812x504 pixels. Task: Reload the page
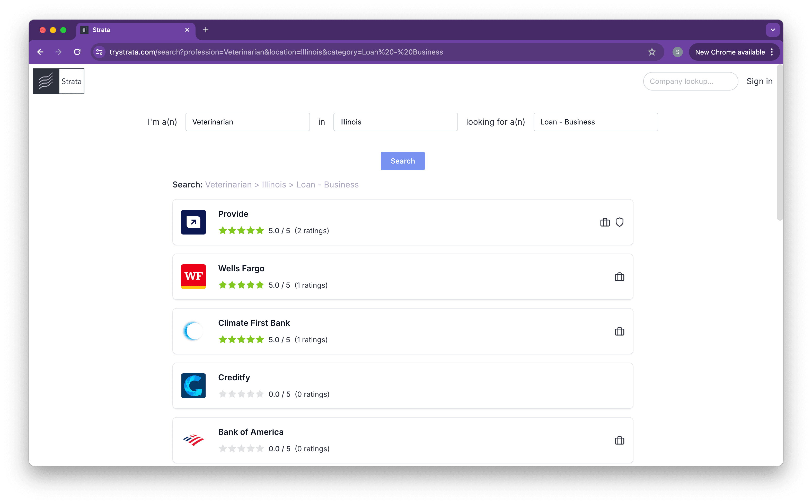77,52
